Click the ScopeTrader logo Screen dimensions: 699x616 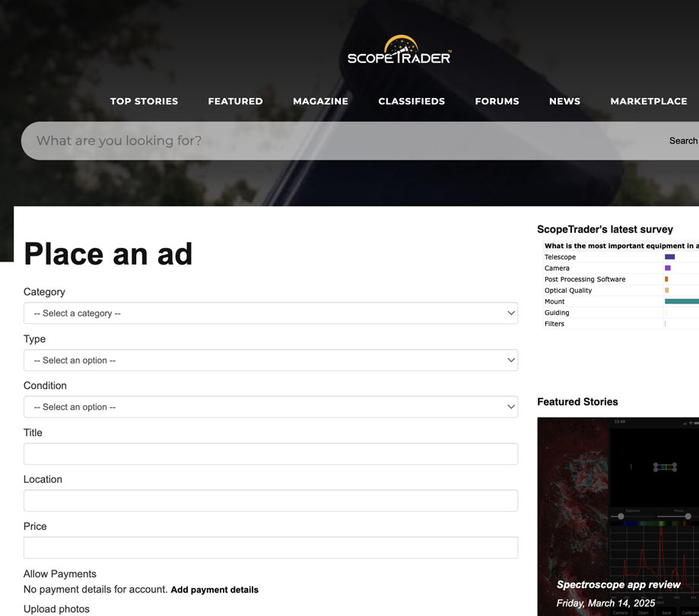399,50
